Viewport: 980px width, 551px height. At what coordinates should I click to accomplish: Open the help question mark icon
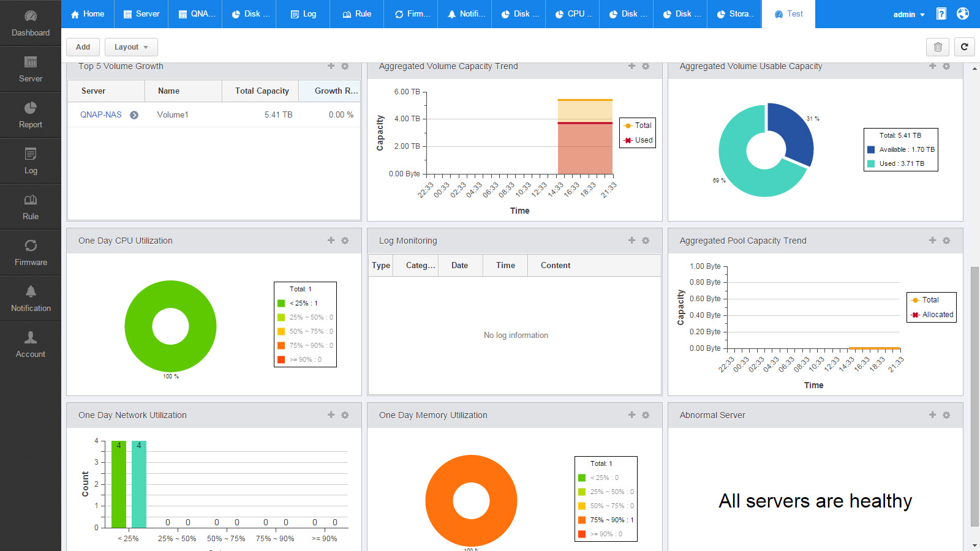pos(941,13)
